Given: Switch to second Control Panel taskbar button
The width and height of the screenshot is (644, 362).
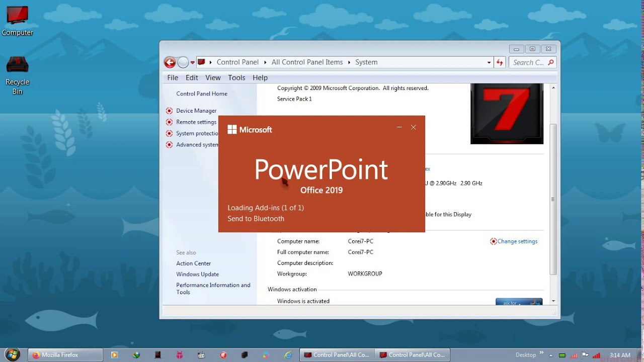Looking at the screenshot, I should click(413, 355).
